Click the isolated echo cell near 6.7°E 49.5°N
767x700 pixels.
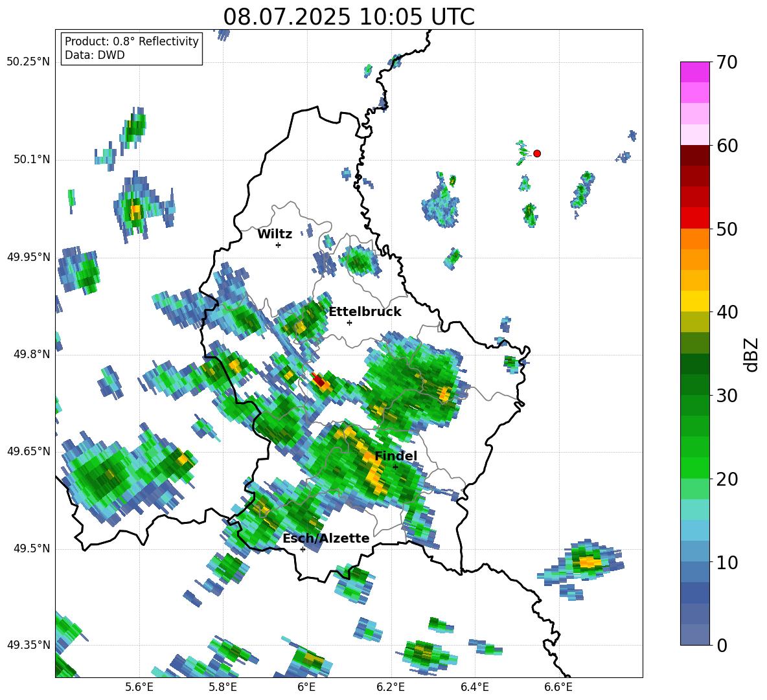(582, 562)
